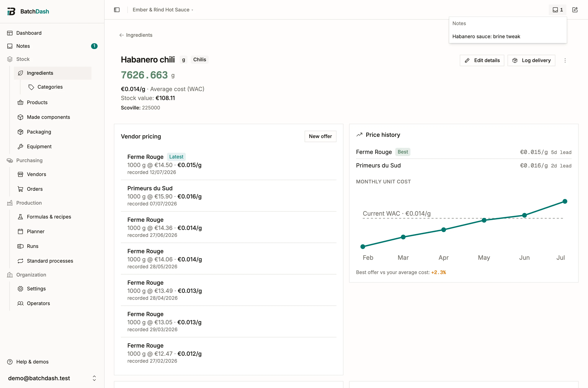Viewport: 588px width, 388px height.
Task: Open the compose note pencil icon
Action: tap(575, 10)
